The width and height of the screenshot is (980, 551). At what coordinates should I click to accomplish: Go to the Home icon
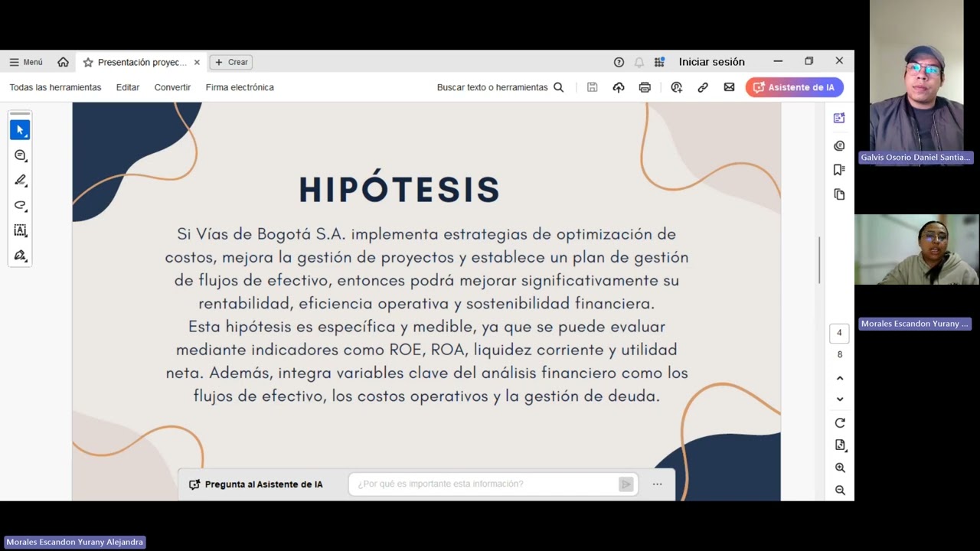[x=63, y=62]
